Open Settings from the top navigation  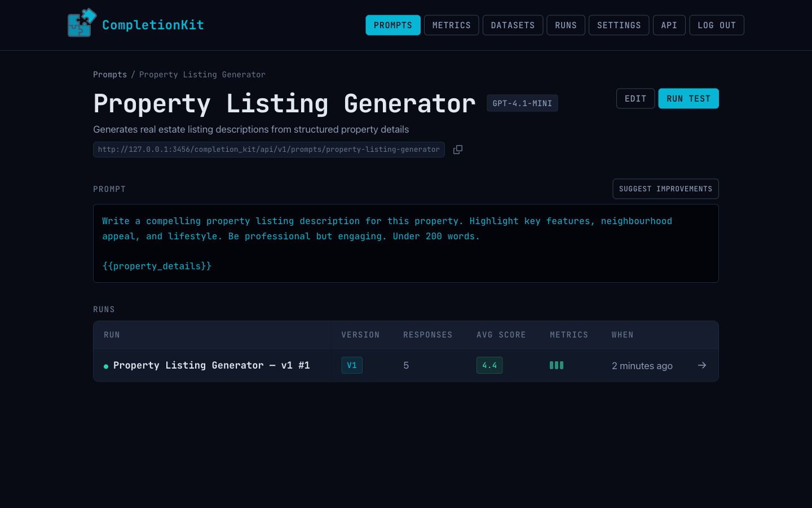click(x=619, y=25)
